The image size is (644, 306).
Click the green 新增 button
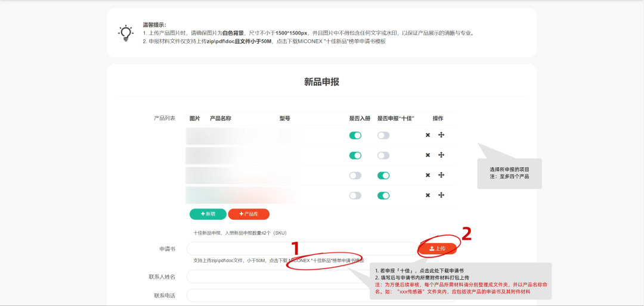(208, 214)
